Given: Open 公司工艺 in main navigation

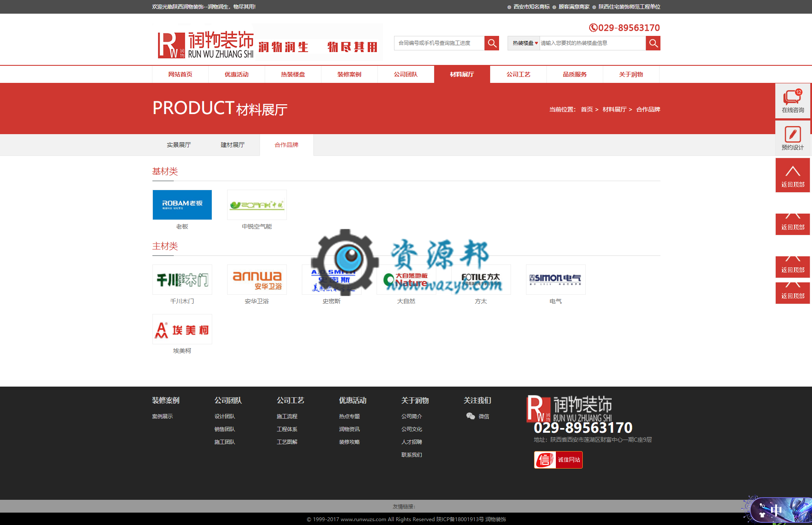Looking at the screenshot, I should (x=518, y=74).
